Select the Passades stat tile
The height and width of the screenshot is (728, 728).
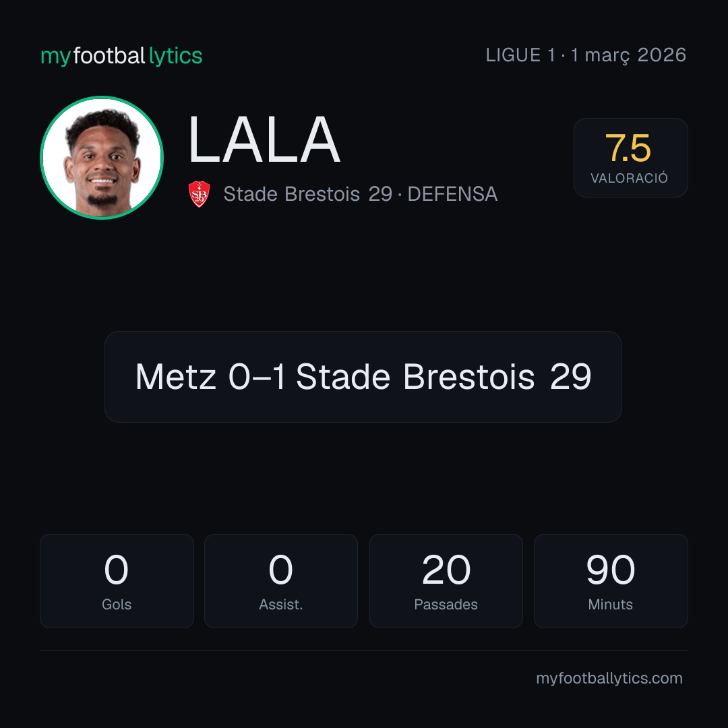coord(446,581)
